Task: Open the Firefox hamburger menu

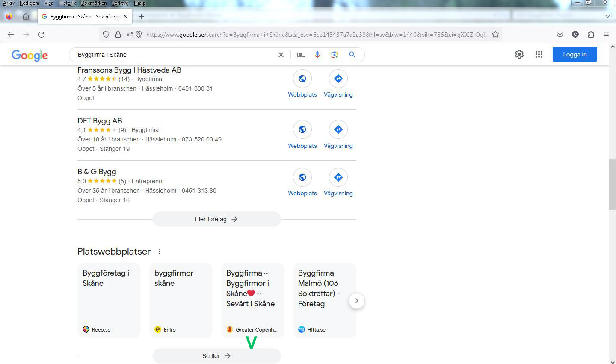Action: pyautogui.click(x=606, y=35)
